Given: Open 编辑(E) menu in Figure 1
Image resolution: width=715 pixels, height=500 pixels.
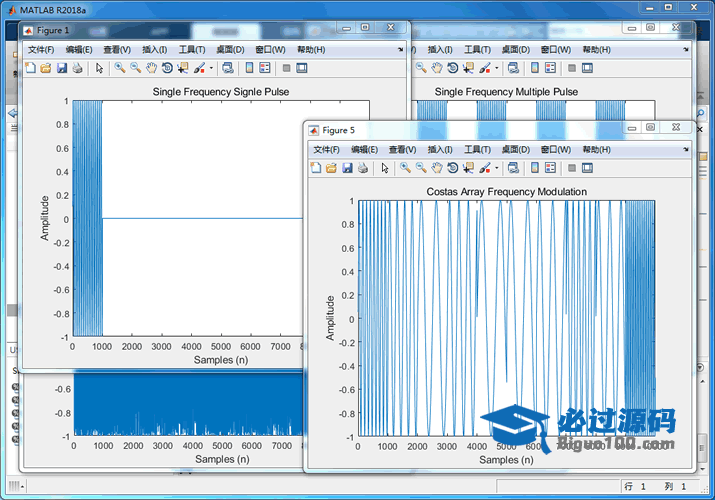Looking at the screenshot, I should coord(78,50).
